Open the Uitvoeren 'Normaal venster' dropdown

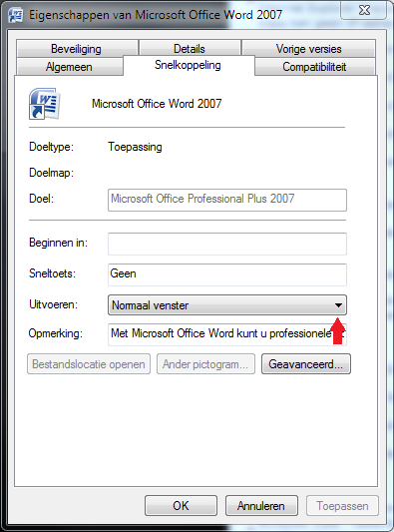(x=227, y=305)
